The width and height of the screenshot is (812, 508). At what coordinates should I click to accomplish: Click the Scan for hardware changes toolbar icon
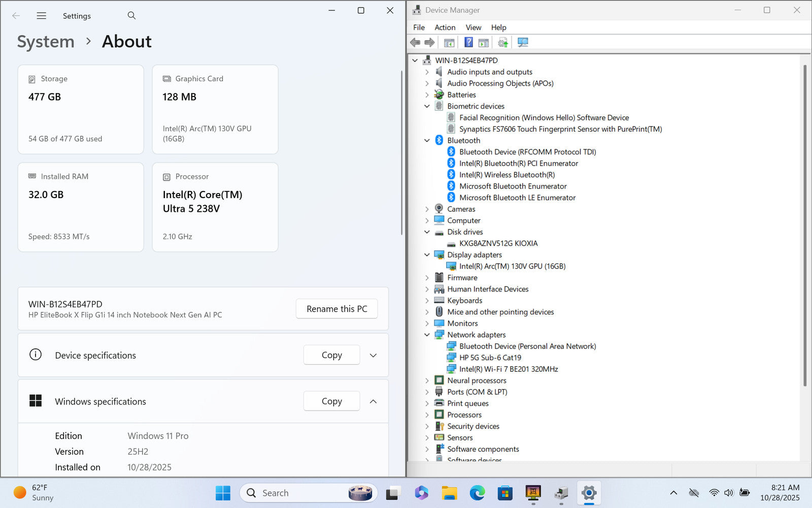tap(523, 43)
